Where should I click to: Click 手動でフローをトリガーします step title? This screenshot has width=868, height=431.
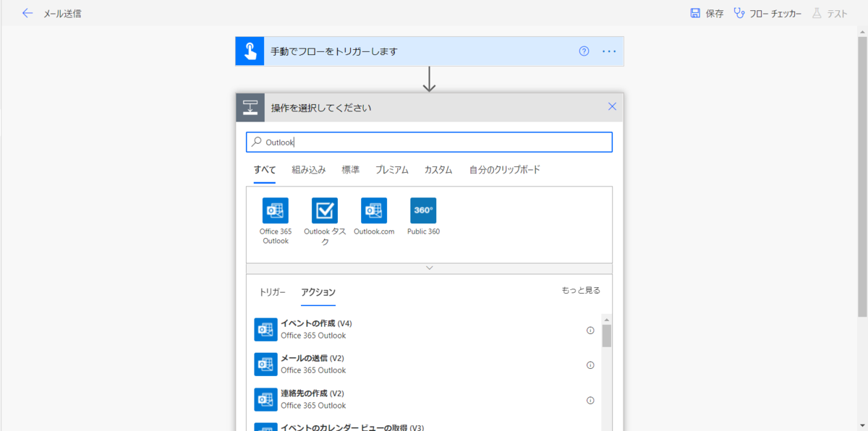[333, 52]
